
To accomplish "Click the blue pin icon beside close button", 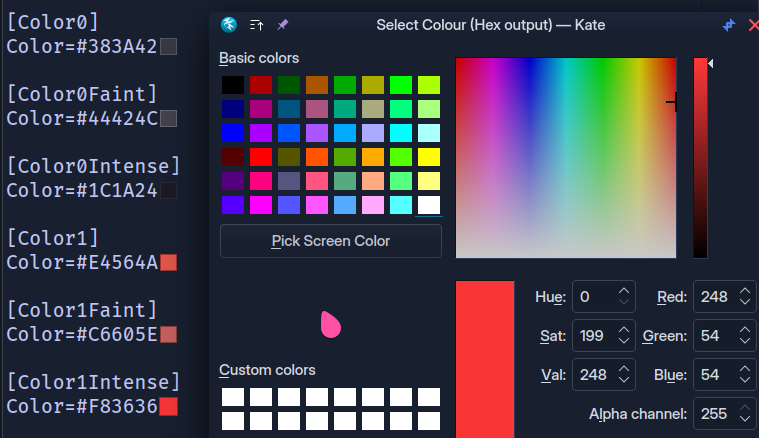I will (729, 24).
